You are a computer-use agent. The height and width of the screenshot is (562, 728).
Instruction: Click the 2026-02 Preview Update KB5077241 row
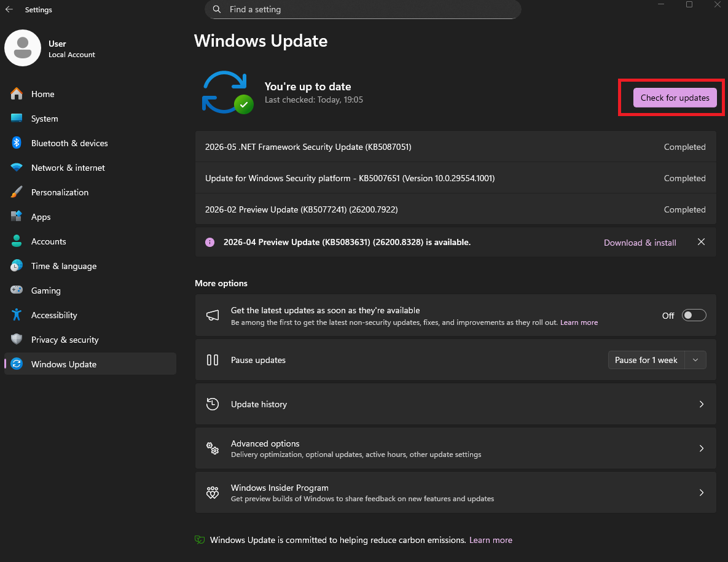tap(455, 209)
